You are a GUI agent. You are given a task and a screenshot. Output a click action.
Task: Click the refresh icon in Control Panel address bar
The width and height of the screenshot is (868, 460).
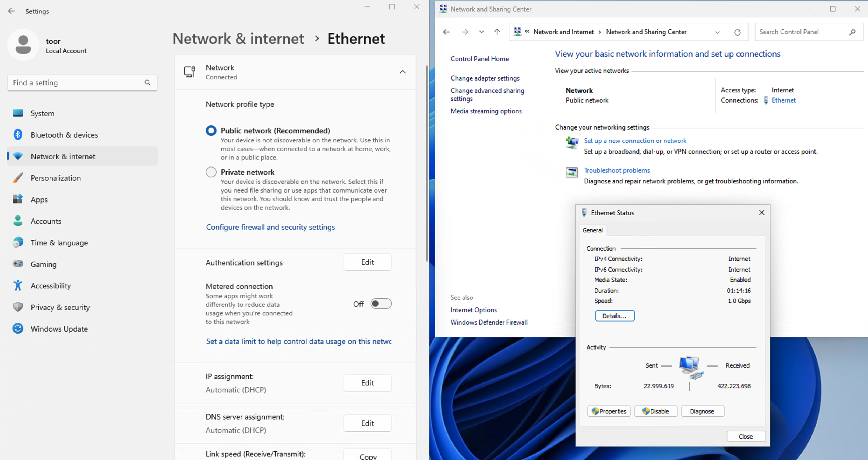737,32
